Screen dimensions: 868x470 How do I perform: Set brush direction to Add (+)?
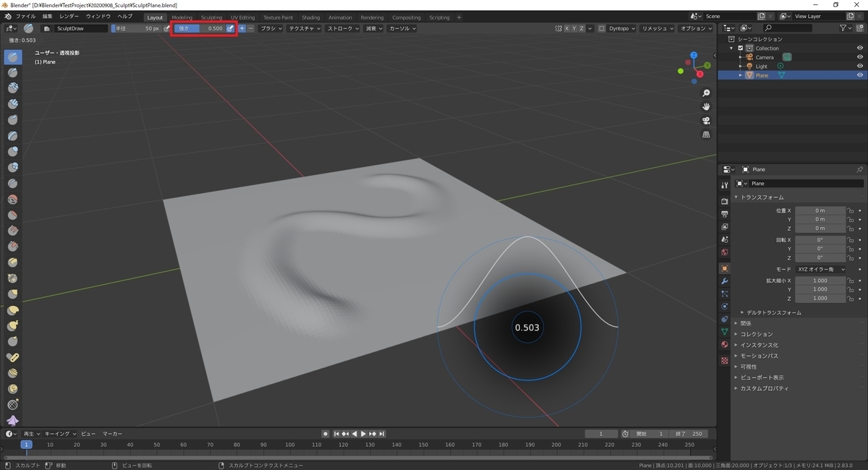(x=242, y=28)
